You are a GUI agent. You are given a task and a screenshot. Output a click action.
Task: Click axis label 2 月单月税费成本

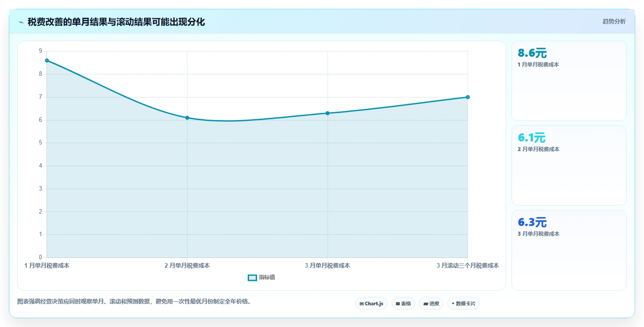[x=187, y=265]
